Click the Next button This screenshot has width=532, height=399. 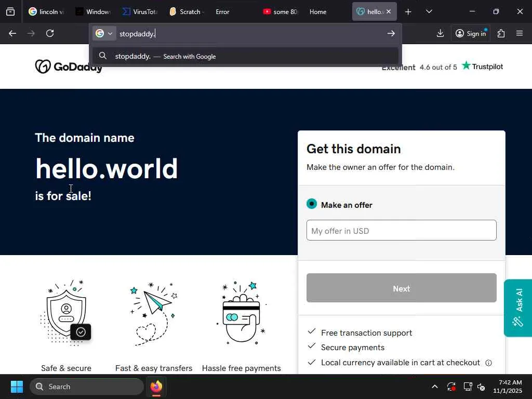(402, 288)
